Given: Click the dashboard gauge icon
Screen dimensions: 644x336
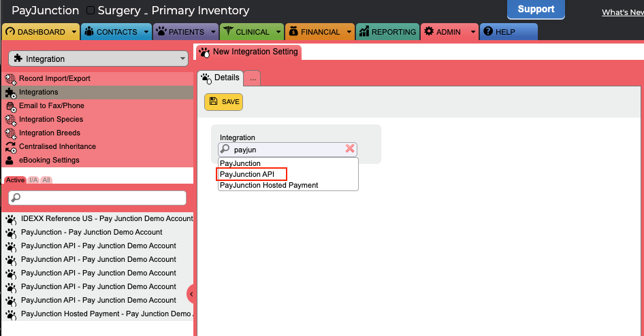Looking at the screenshot, I should click(x=10, y=31).
